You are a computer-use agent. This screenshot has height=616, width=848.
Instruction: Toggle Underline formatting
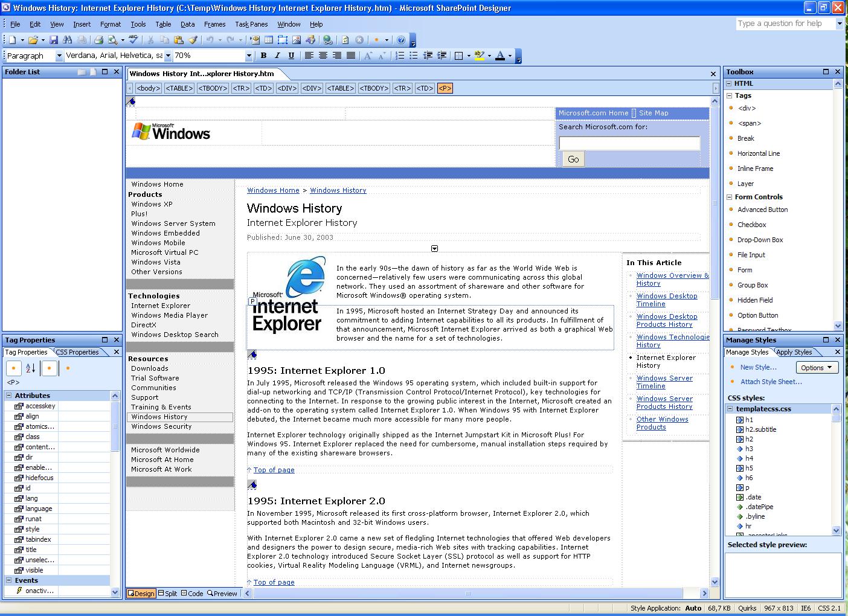291,56
